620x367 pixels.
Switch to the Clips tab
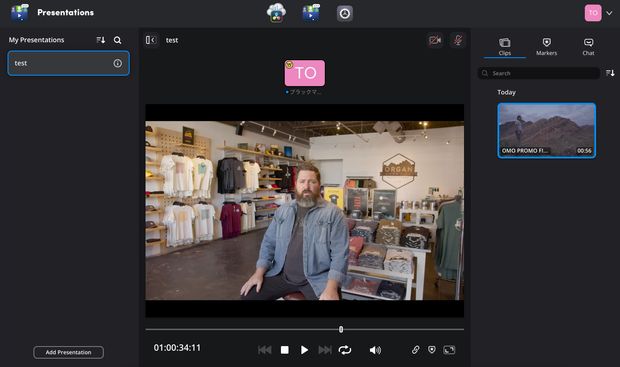(x=505, y=47)
